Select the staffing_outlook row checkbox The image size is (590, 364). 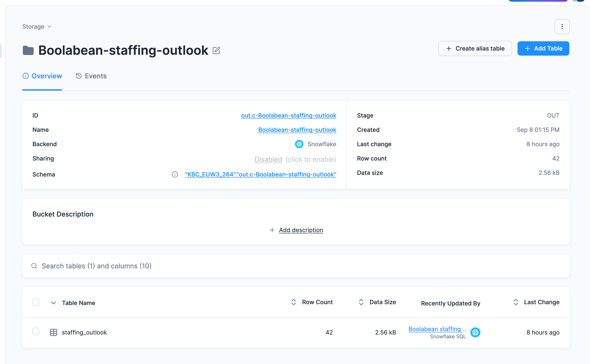point(36,331)
